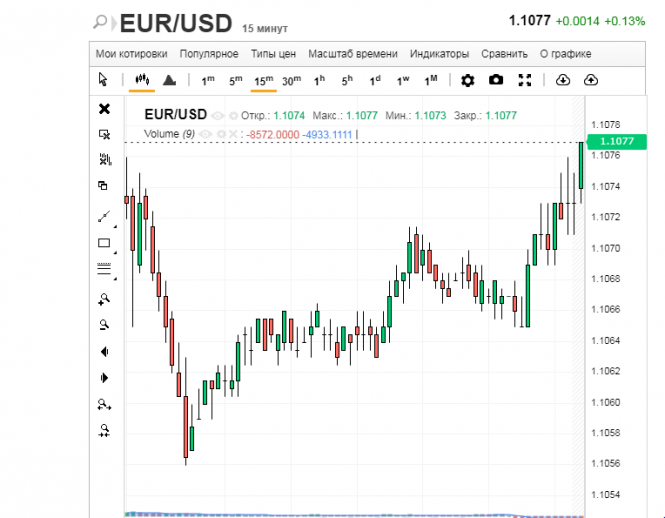Expand the line drawing tool options

[x=116, y=227]
